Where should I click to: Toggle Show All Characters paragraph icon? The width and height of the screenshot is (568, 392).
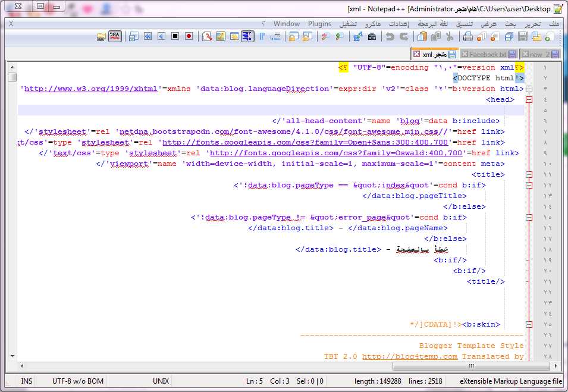(x=262, y=36)
